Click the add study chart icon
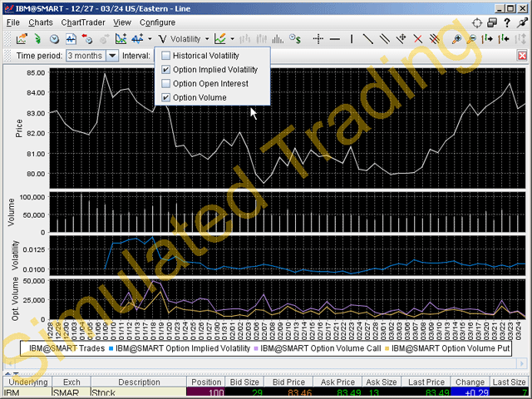Image resolution: width=532 pixels, height=399 pixels. tap(121, 39)
